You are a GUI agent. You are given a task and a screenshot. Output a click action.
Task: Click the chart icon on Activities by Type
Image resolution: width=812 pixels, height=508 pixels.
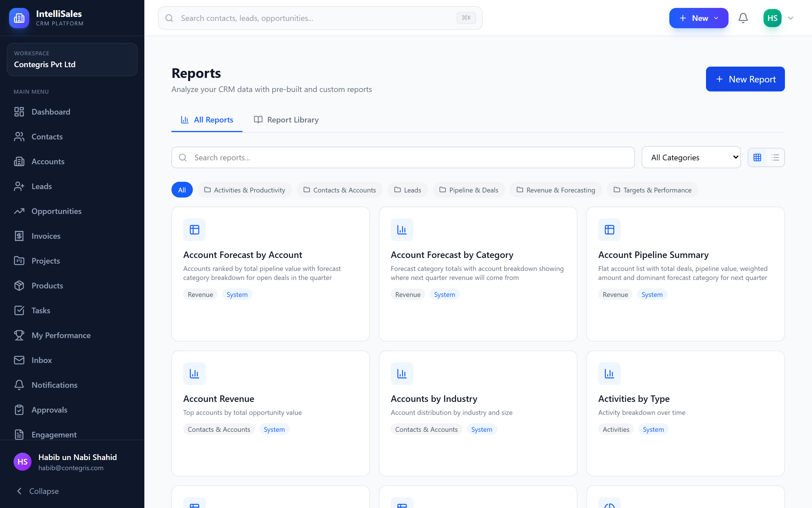(x=609, y=373)
